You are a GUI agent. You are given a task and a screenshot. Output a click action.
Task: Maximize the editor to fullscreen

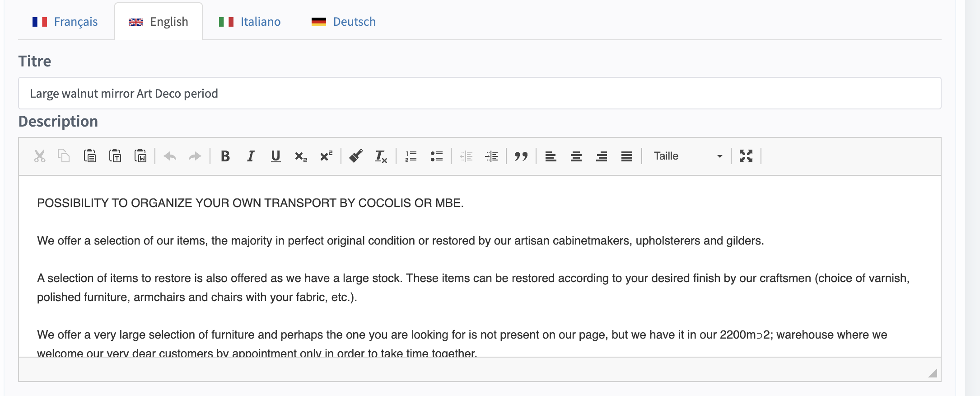pos(746,156)
